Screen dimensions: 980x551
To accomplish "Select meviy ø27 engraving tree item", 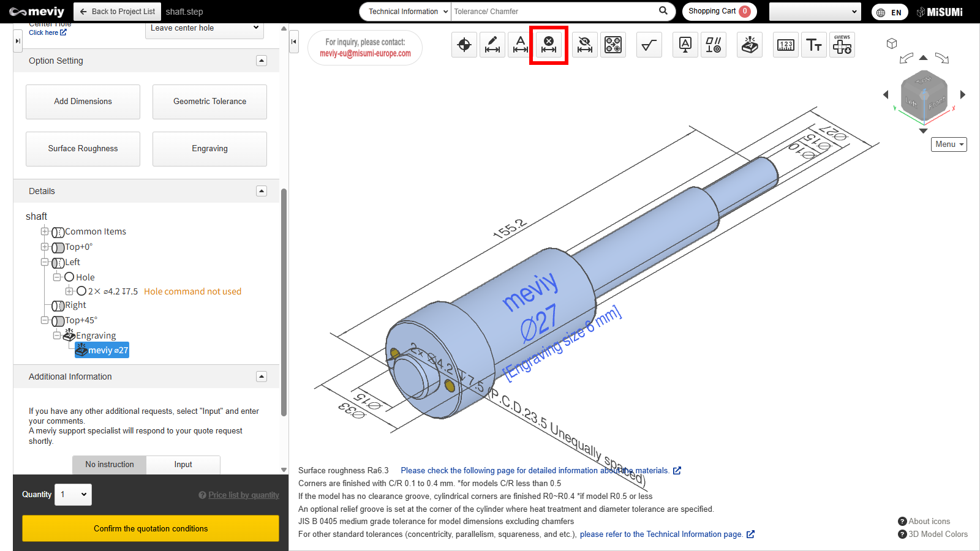I will pyautogui.click(x=102, y=350).
